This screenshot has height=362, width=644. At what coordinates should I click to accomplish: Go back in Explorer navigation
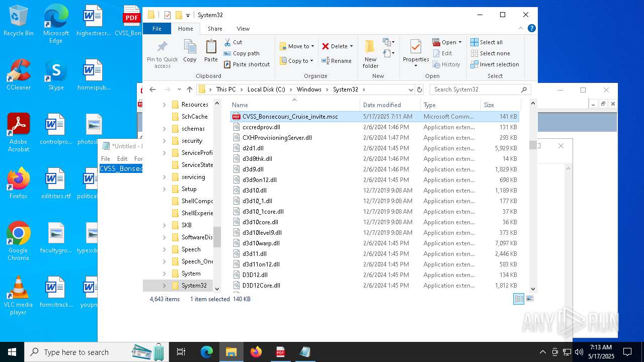(x=152, y=89)
